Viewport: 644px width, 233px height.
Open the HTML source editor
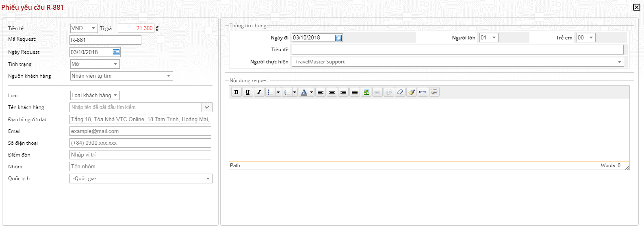(423, 92)
